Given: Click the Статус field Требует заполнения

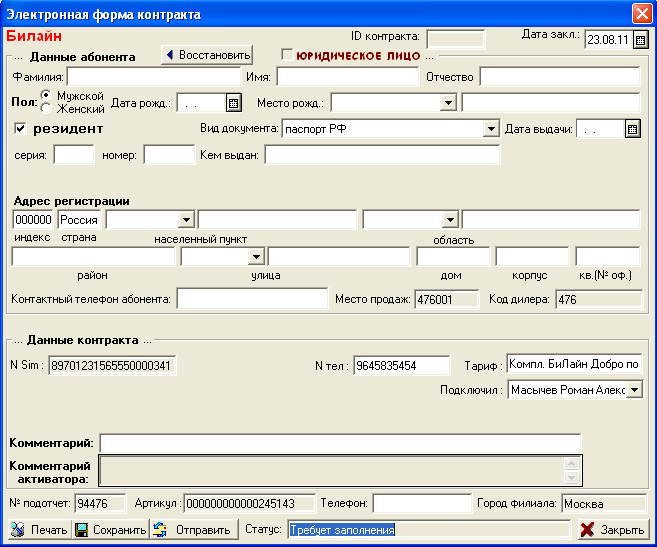Looking at the screenshot, I should point(429,530).
